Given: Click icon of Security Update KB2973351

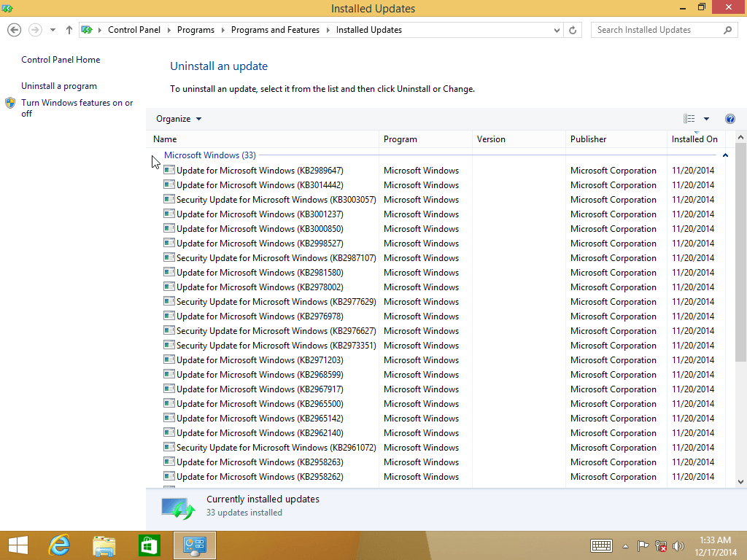Looking at the screenshot, I should pos(169,345).
